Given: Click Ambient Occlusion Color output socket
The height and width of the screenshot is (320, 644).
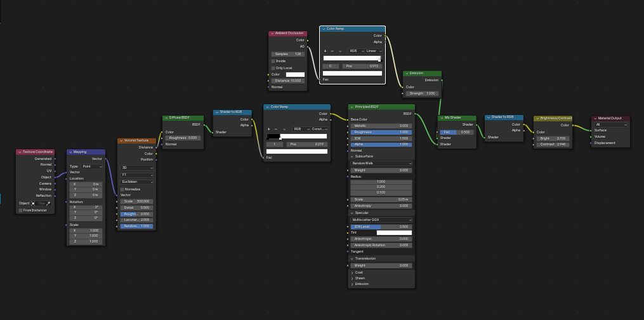Looking at the screenshot, I should [x=308, y=40].
